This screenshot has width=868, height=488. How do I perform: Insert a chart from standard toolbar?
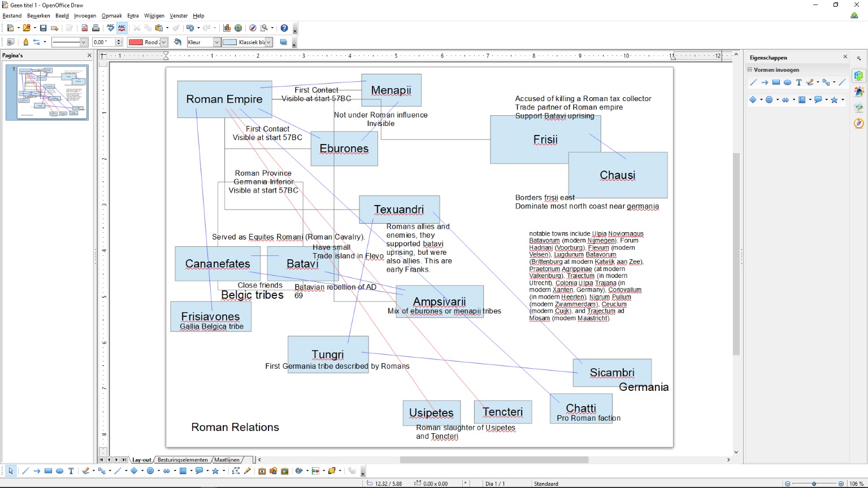227,28
